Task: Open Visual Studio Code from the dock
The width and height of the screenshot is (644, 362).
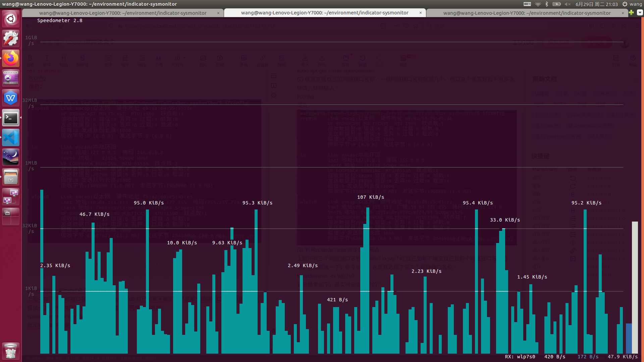Action: click(x=11, y=138)
